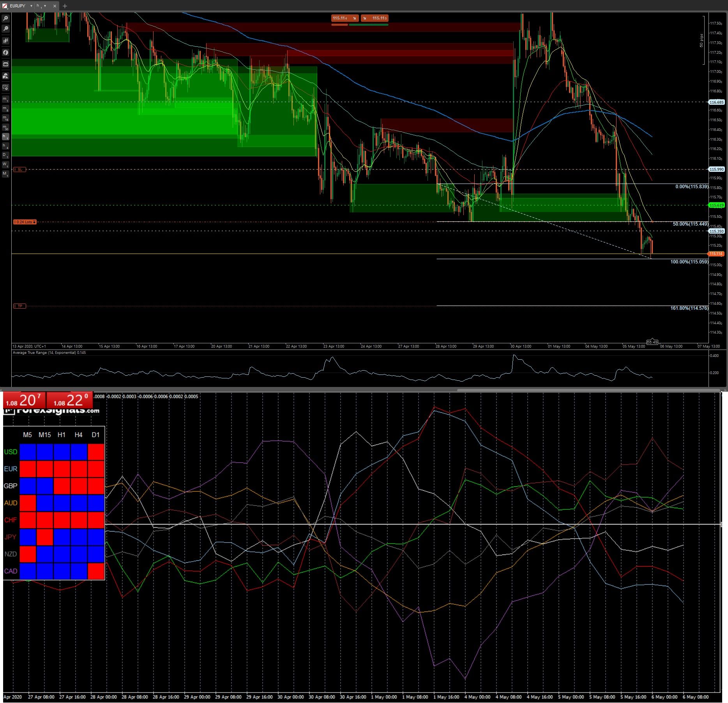Viewport: 728px width, 703px height.
Task: Click the SL stop loss line label
Action: pos(19,170)
